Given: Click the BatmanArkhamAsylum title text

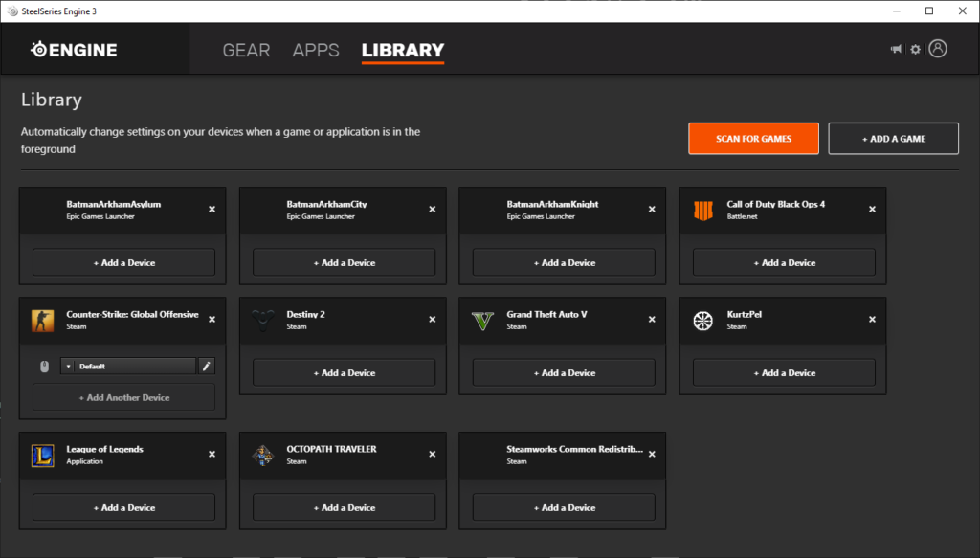Looking at the screenshot, I should 114,204.
